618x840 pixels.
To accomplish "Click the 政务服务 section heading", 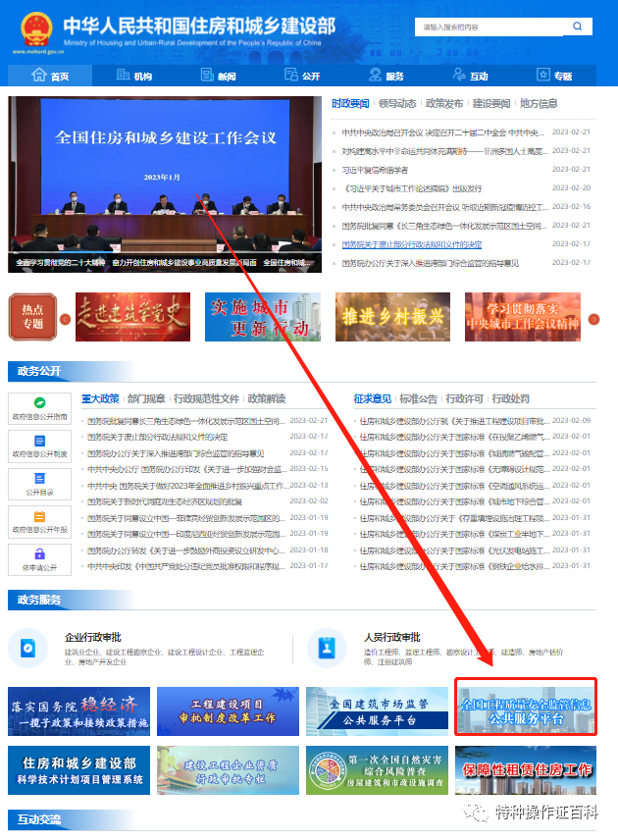I will [39, 600].
